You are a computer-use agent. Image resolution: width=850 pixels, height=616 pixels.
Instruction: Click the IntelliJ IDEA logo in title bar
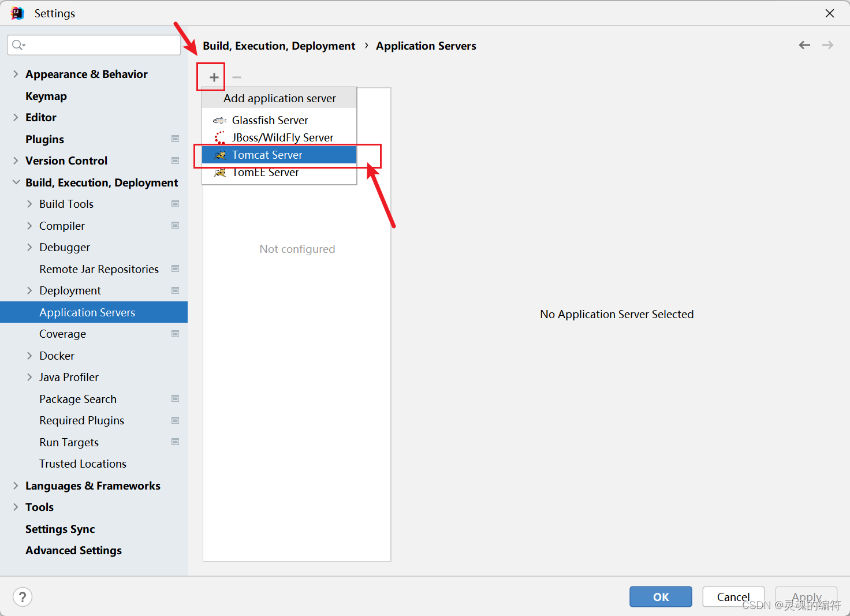point(17,13)
